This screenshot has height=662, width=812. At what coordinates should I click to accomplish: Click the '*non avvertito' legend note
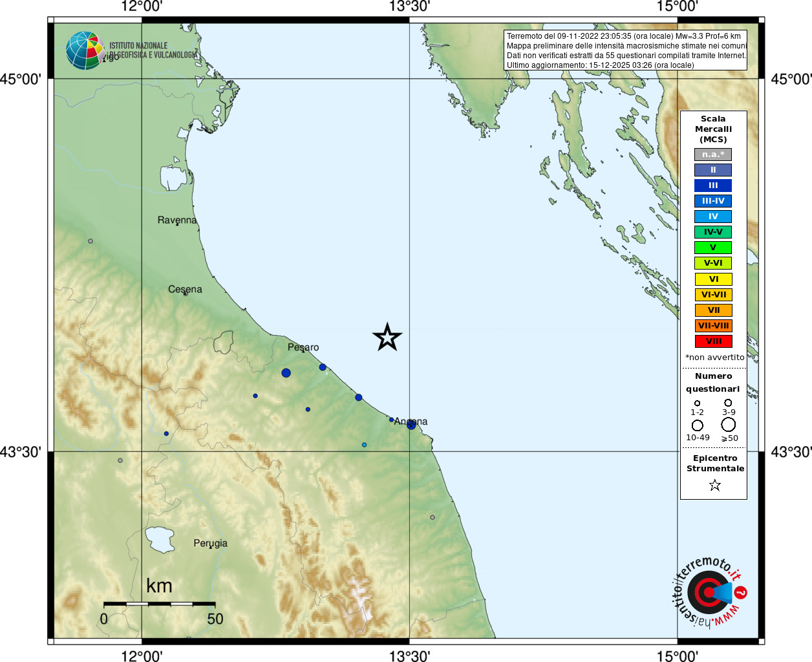(714, 358)
